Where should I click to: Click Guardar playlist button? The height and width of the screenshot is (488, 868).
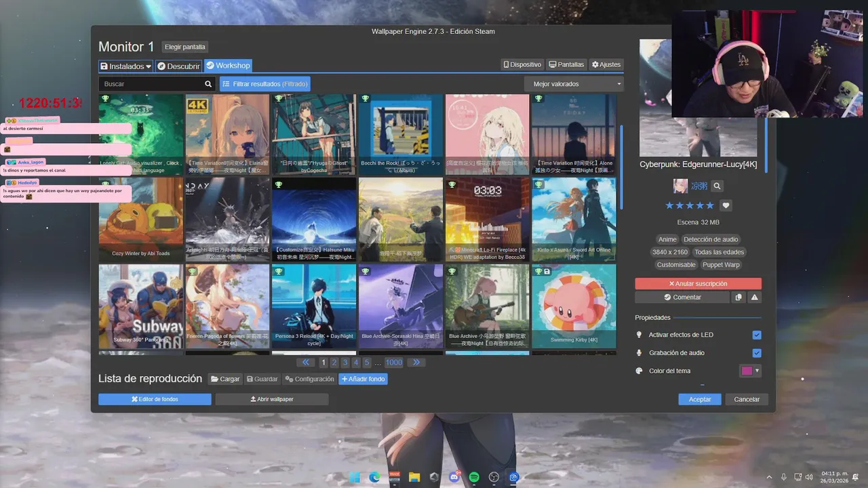262,379
